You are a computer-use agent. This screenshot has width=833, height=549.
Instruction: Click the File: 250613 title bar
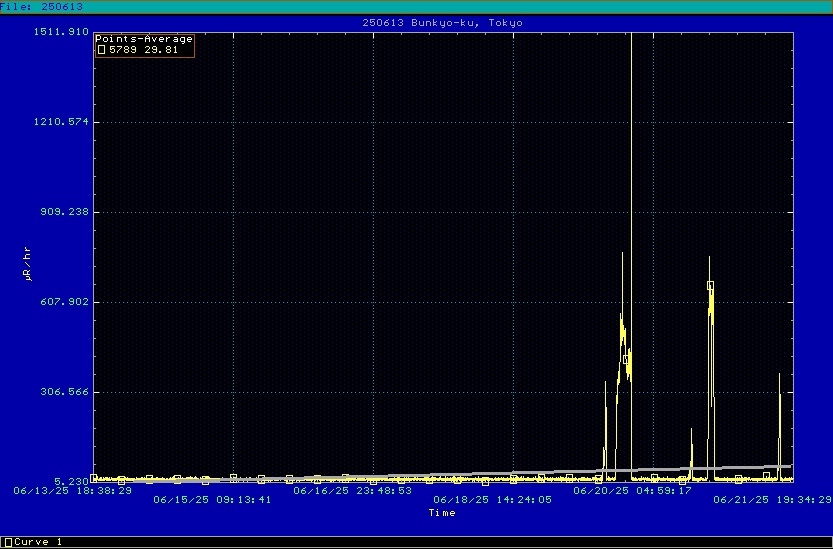(x=42, y=6)
